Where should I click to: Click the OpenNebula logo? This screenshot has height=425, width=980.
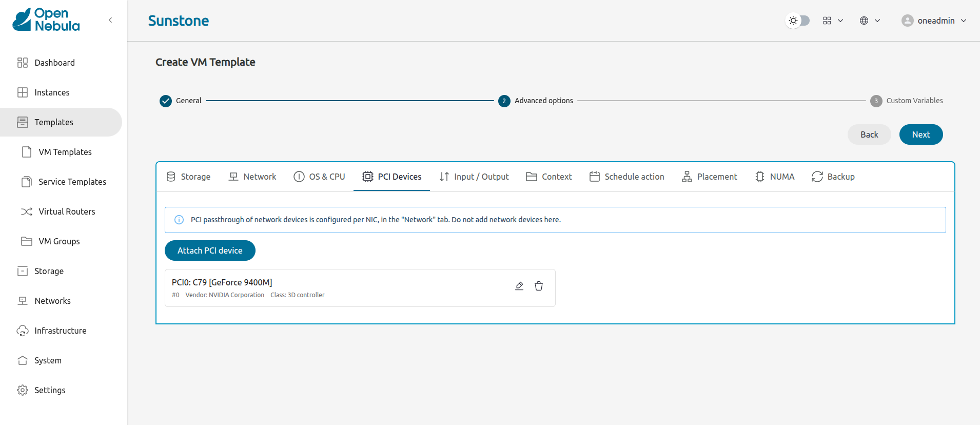[x=46, y=20]
